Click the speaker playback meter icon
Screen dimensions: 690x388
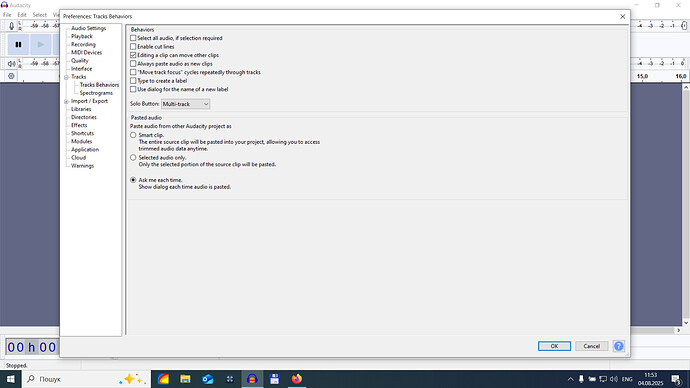click(x=11, y=64)
